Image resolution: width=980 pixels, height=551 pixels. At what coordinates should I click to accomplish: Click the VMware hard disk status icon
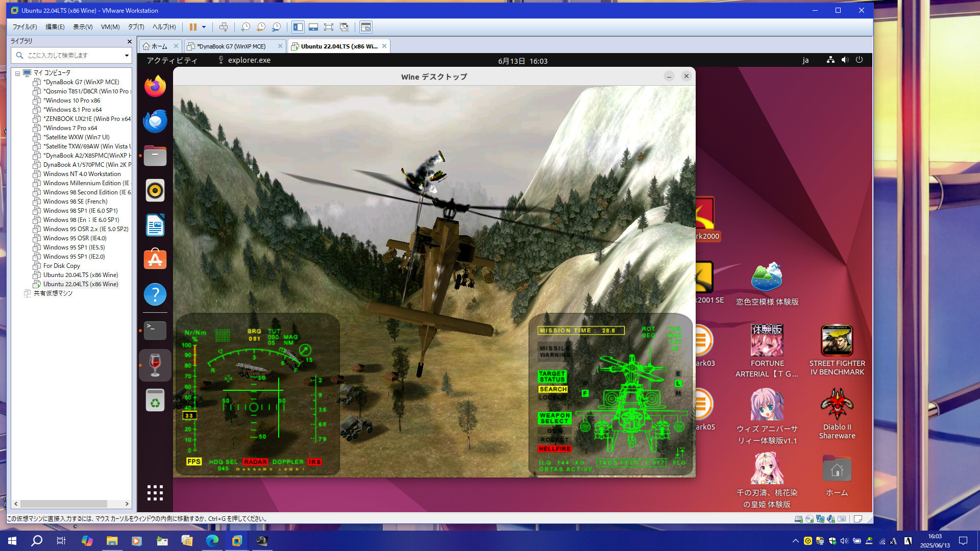click(x=798, y=519)
